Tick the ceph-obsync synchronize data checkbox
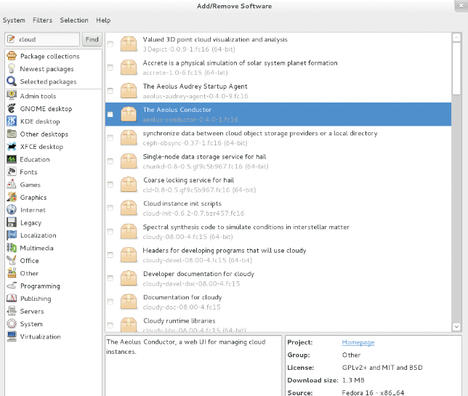The width and height of the screenshot is (468, 396). coord(110,138)
